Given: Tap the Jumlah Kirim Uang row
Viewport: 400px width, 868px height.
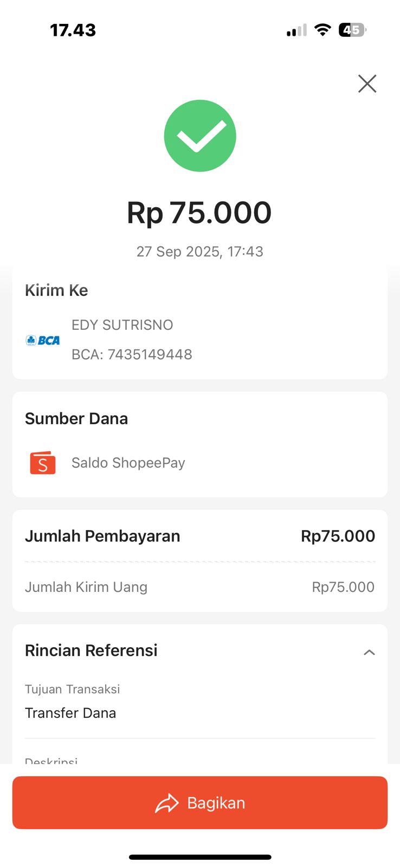Looking at the screenshot, I should (x=199, y=587).
